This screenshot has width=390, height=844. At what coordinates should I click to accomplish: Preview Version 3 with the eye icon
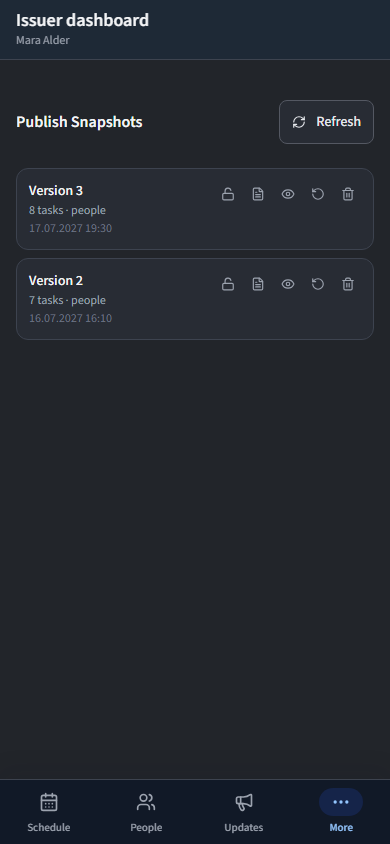[288, 194]
